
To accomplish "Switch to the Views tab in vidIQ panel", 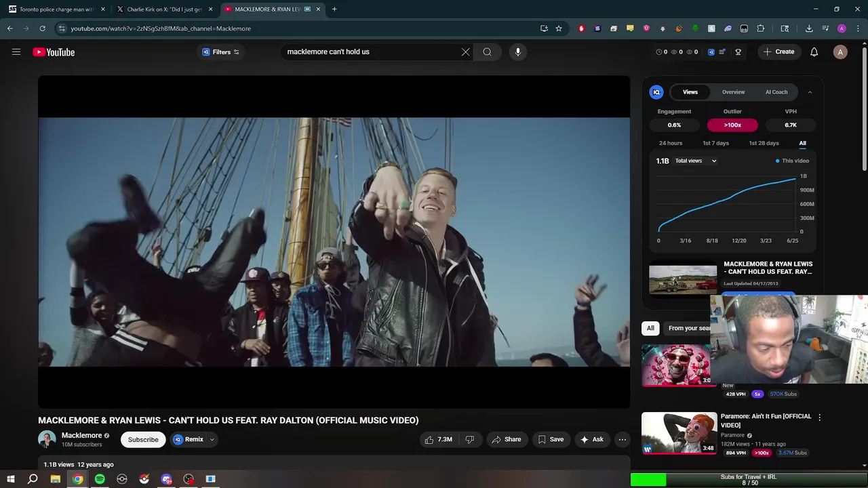I will pyautogui.click(x=690, y=92).
